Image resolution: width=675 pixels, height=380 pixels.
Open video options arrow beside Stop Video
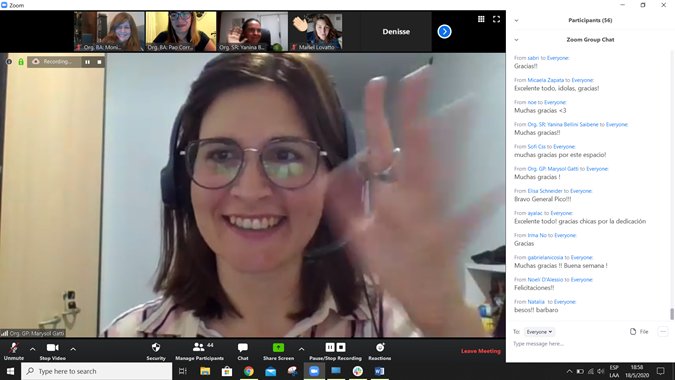73,349
